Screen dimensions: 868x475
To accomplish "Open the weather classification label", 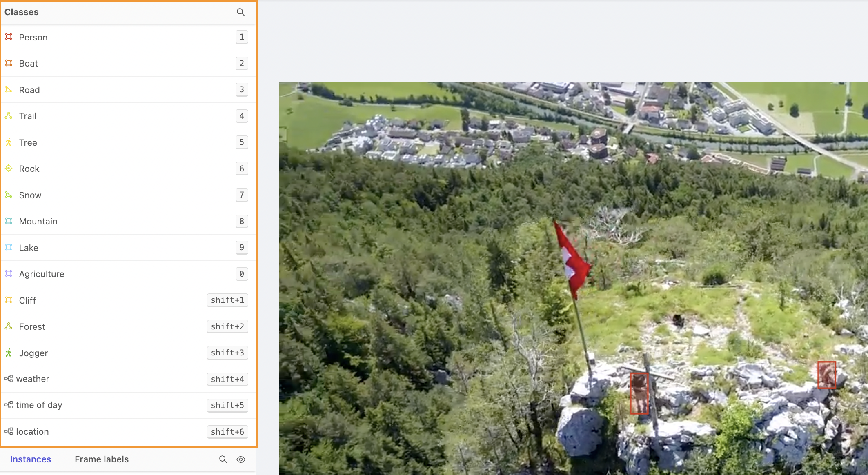I will (33, 379).
